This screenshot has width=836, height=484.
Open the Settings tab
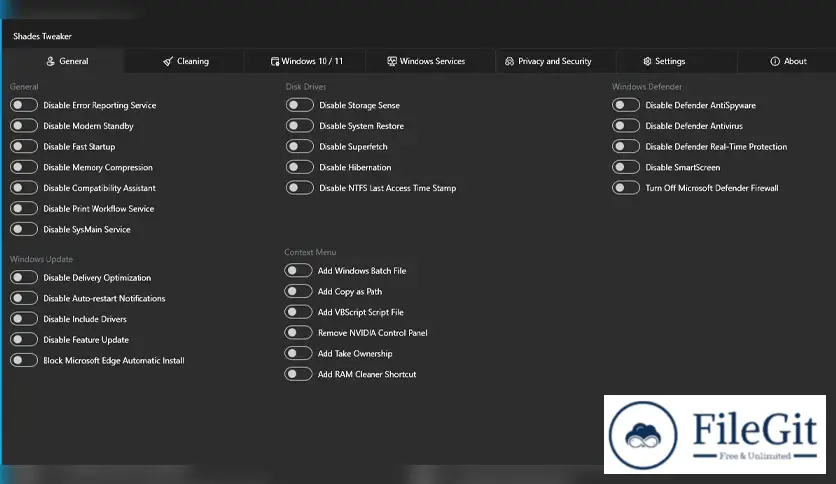pos(677,61)
